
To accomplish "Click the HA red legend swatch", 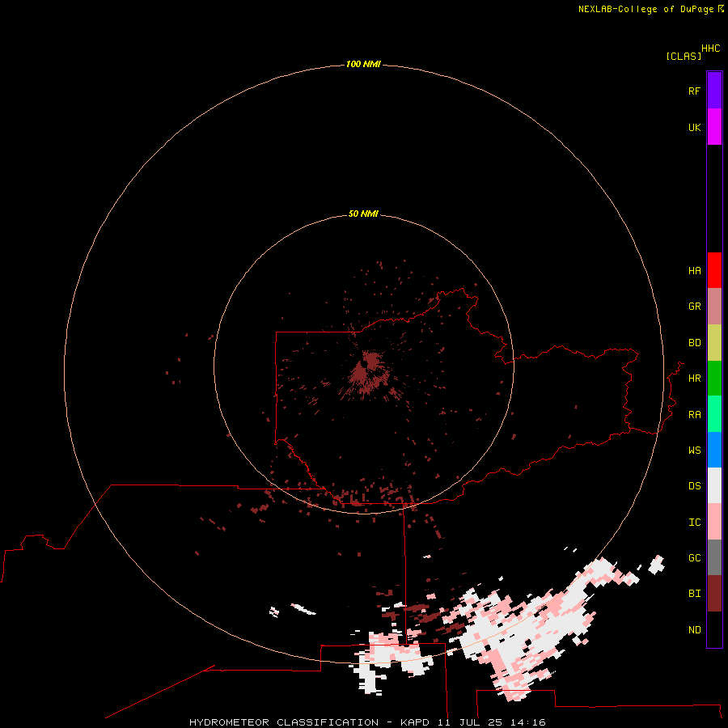I will coord(714,270).
